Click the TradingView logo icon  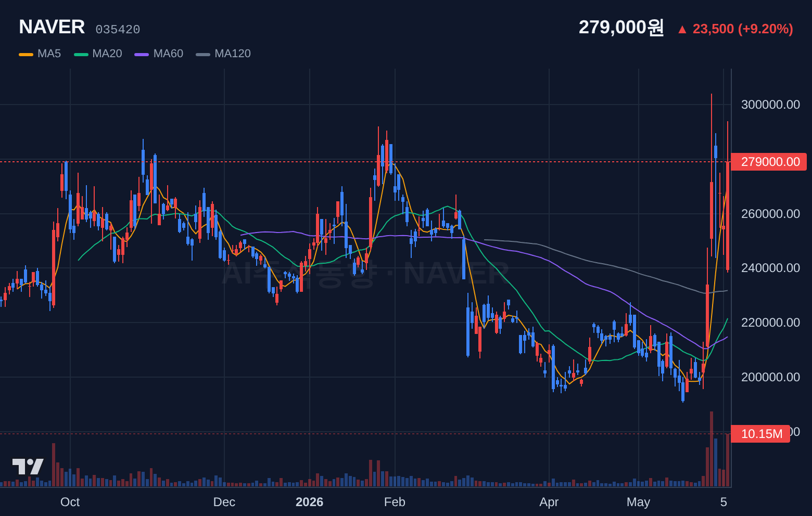pos(28,466)
